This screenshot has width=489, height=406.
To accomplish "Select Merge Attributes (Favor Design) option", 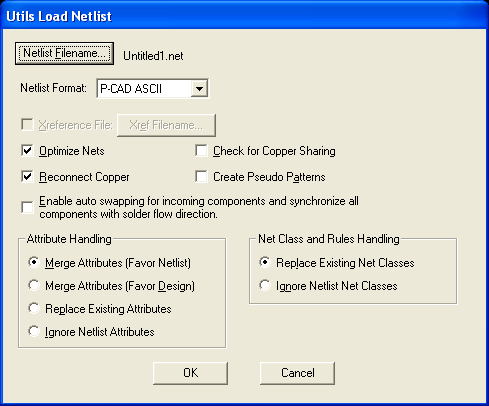I will (x=34, y=286).
